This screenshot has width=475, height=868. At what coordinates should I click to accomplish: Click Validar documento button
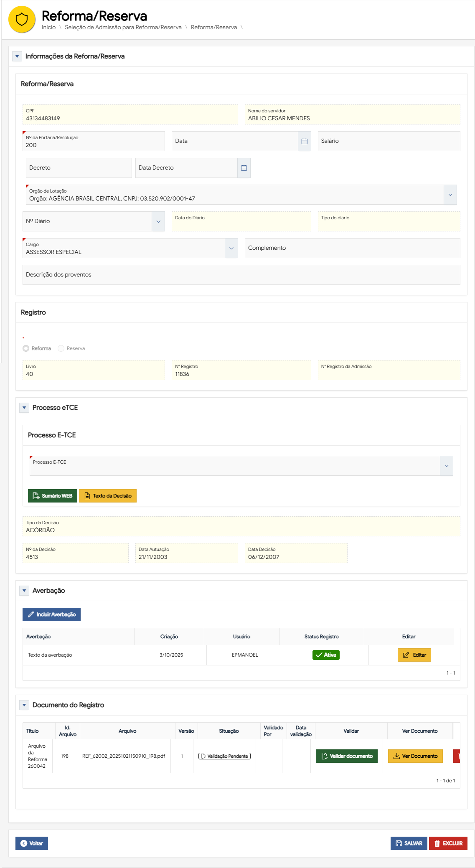[x=346, y=756]
